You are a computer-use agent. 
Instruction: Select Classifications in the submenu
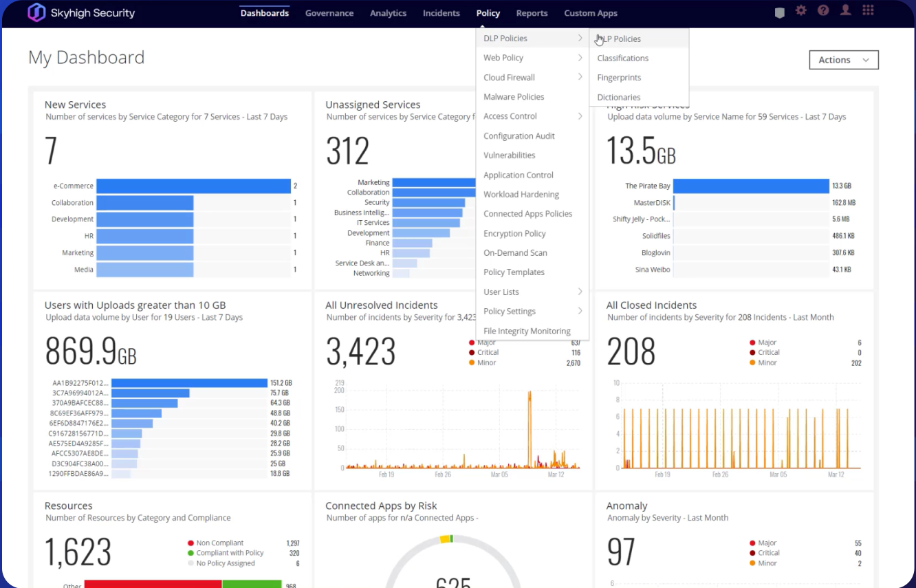622,58
